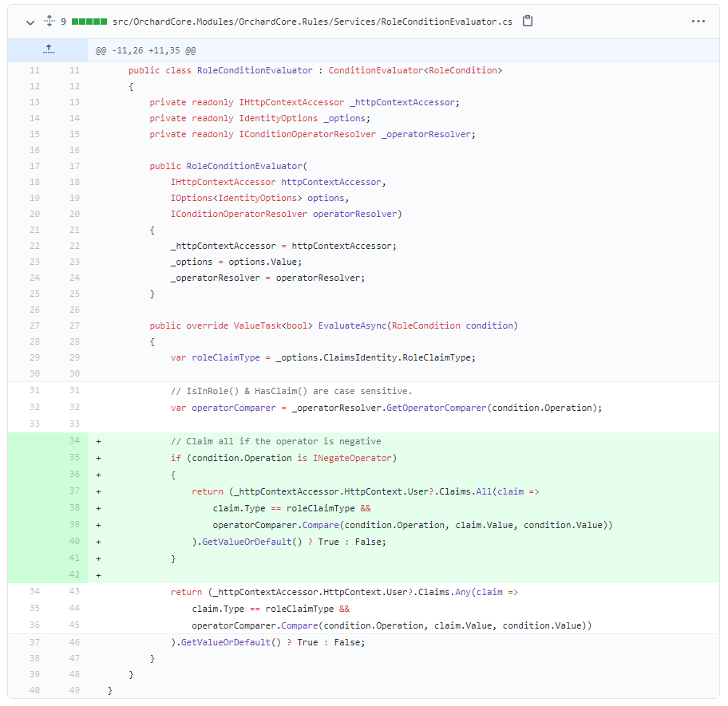Click "GetOperatorComparer" method call text
The height and width of the screenshot is (706, 728).
[437, 408]
